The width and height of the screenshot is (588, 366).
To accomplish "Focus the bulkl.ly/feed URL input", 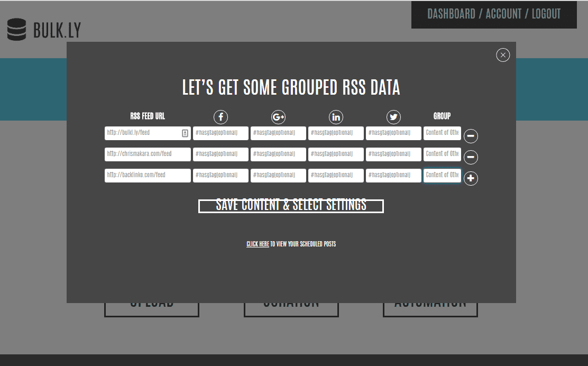I will pyautogui.click(x=143, y=133).
